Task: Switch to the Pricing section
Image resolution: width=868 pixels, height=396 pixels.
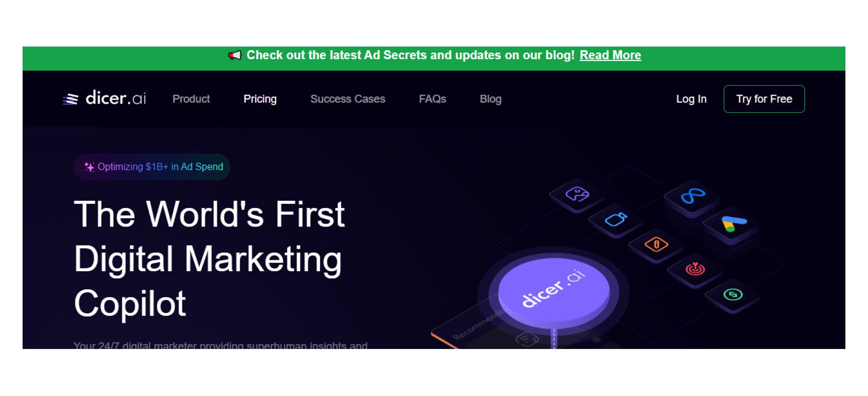Action: point(260,99)
